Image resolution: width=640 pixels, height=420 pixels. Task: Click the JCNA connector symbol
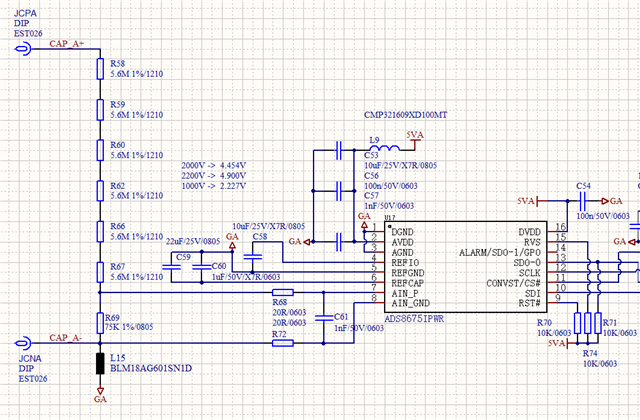23,343
